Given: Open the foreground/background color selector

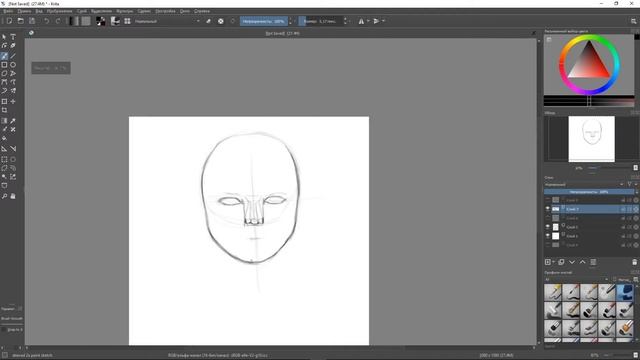Looking at the screenshot, I should (x=100, y=21).
